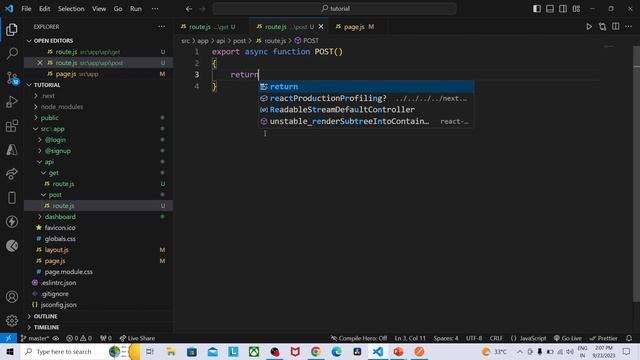Open the Accounts icon
The image size is (640, 360).
coord(12,297)
